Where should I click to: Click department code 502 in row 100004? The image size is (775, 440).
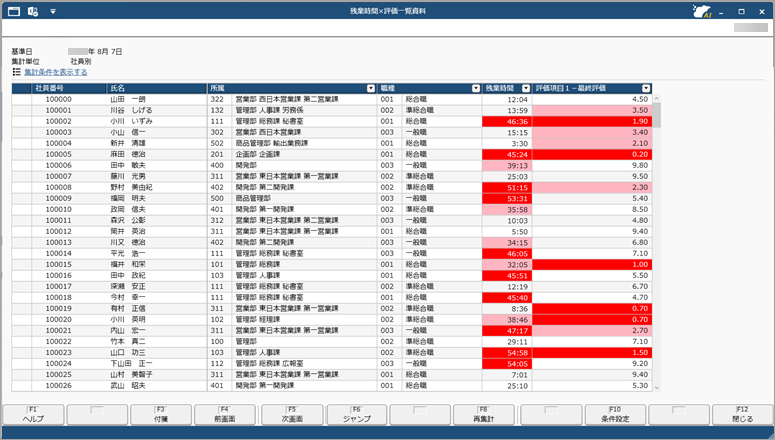click(x=219, y=143)
